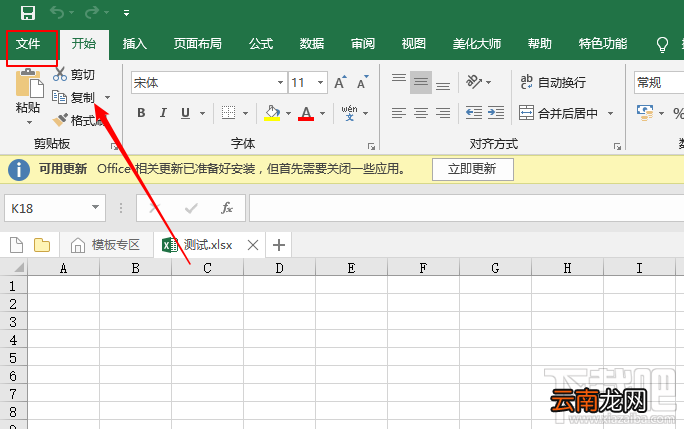Toggle underline formatting

coord(185,113)
